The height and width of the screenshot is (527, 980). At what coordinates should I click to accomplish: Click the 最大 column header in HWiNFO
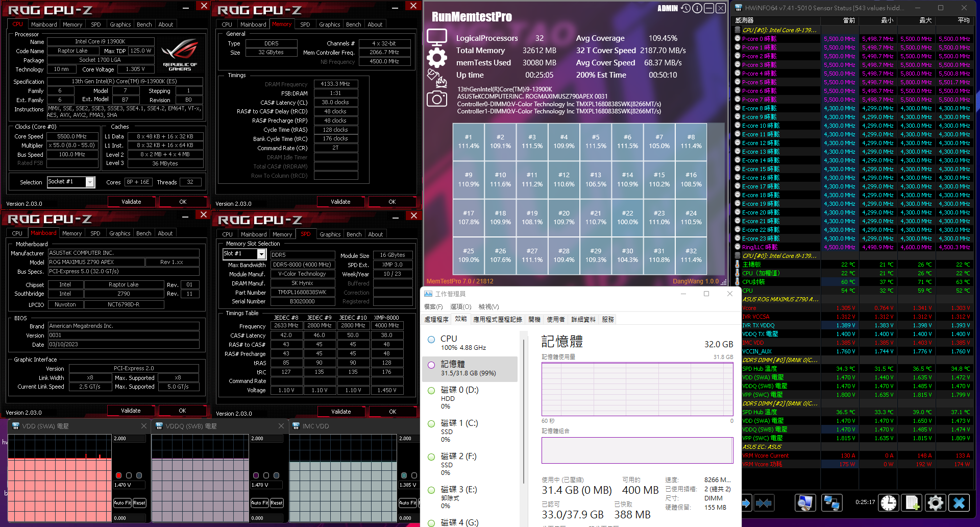[x=917, y=20]
